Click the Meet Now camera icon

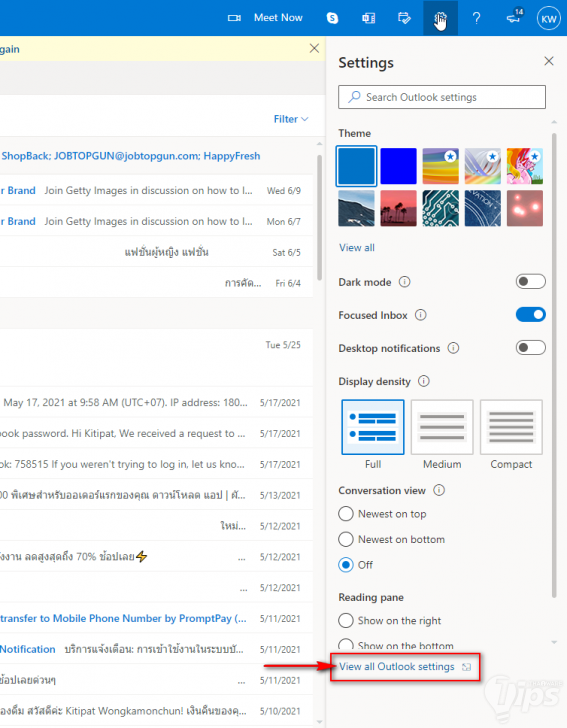point(234,18)
